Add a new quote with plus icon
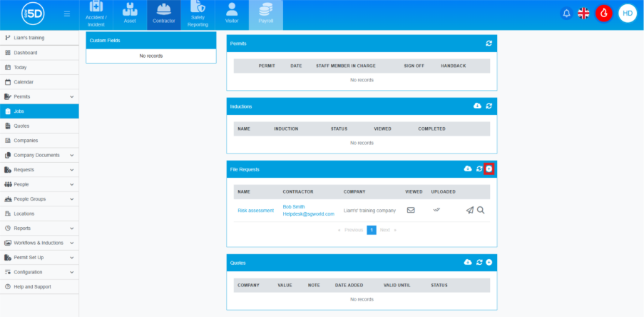644x317 pixels. 489,263
